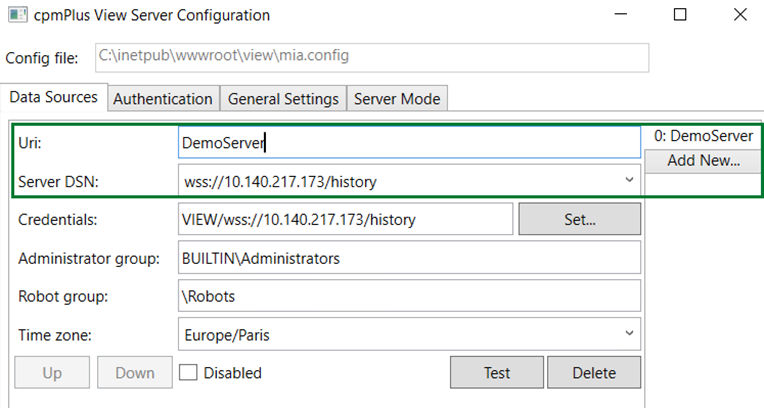This screenshot has width=764, height=408.
Task: Click the Time zone: label
Action: (x=55, y=335)
